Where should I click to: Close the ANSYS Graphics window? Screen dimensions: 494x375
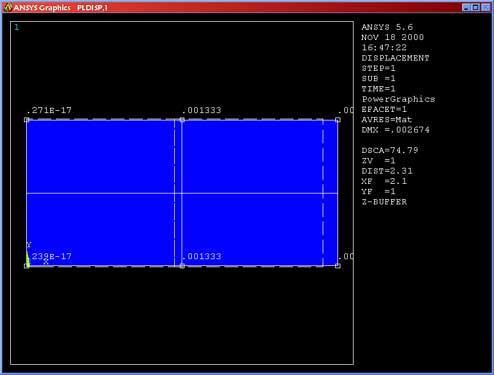click(486, 7)
